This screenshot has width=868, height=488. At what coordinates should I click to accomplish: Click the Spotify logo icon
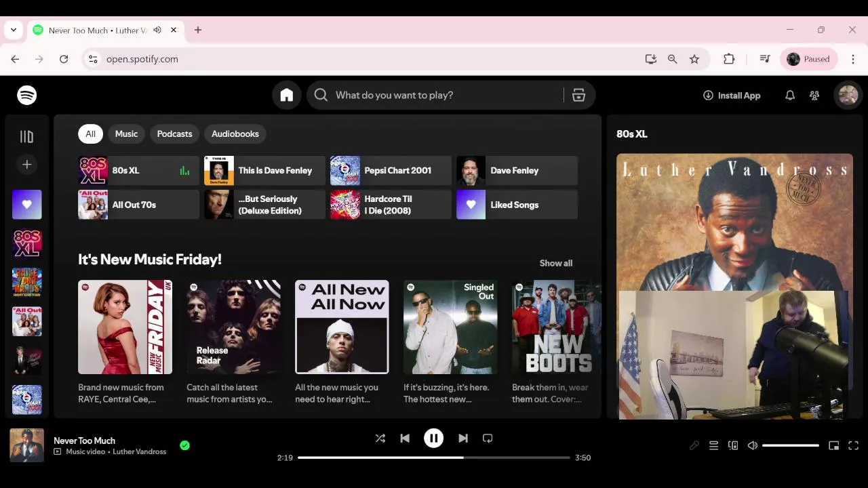point(27,96)
